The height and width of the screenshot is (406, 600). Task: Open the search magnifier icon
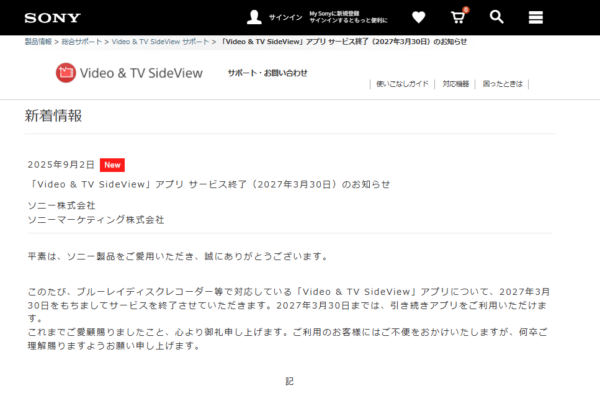(496, 17)
